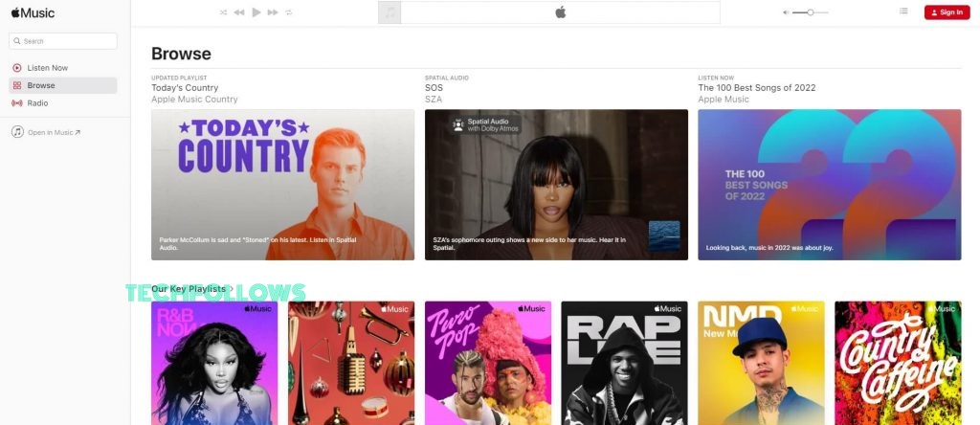Select Browse in the sidebar
This screenshot has width=980, height=425.
(x=62, y=85)
